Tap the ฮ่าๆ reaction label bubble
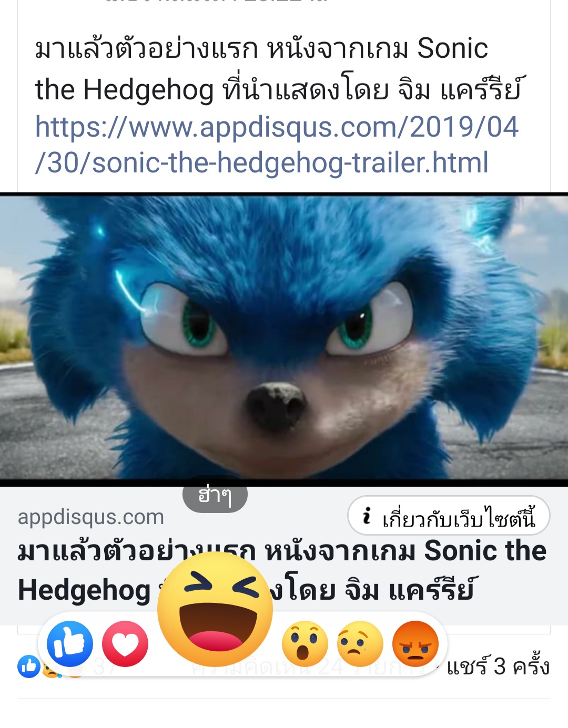Image resolution: width=568 pixels, height=728 pixels. click(215, 495)
